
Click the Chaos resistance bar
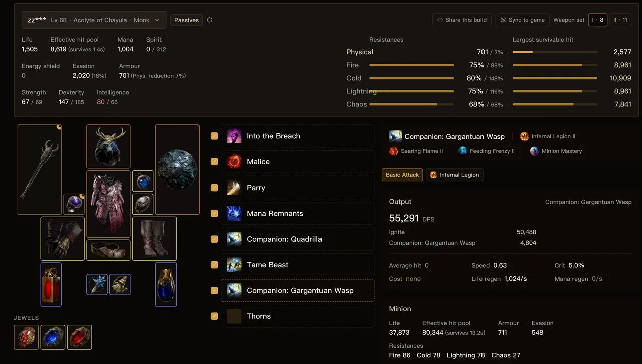pyautogui.click(x=412, y=104)
